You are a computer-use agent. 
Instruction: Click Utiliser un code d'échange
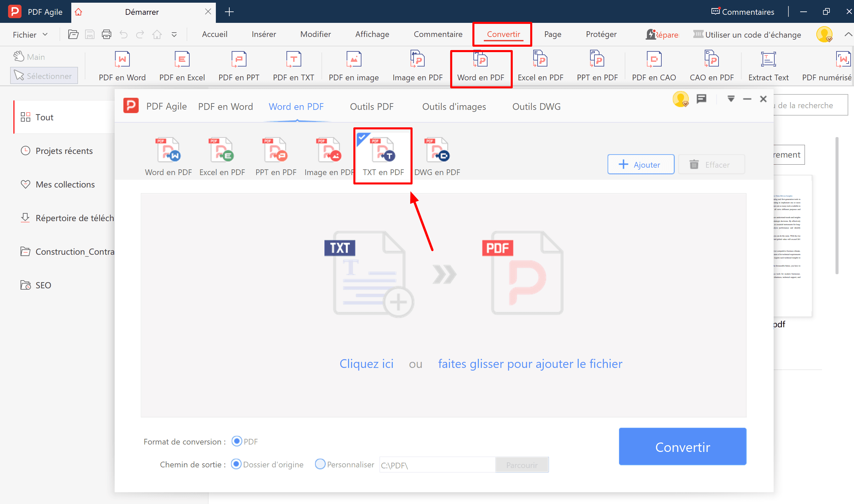[x=747, y=35]
